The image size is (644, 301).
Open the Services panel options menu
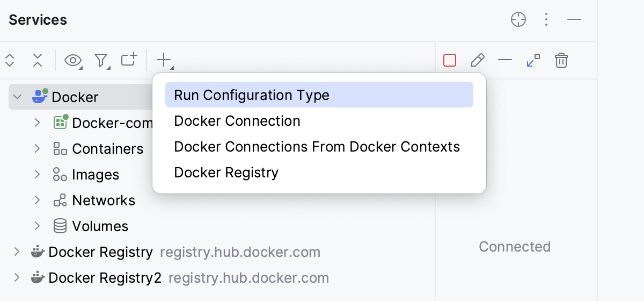point(546,20)
